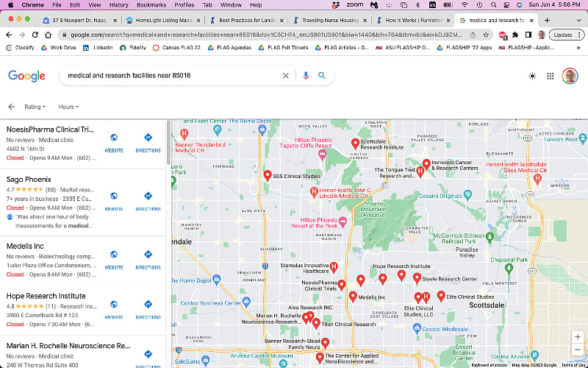This screenshot has width=588, height=368.
Task: Open the Marian H. Rochelle Neuroscience listing
Action: pyautogui.click(x=68, y=345)
